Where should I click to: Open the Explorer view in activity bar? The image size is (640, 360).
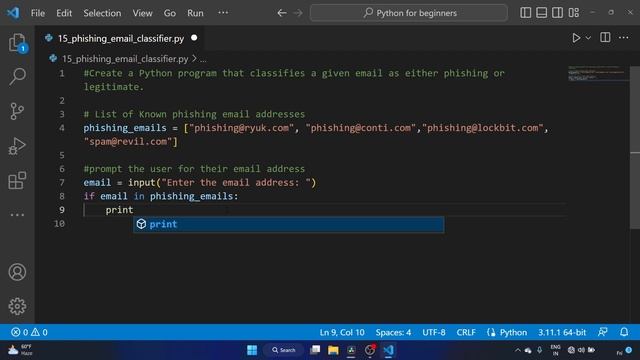(17, 42)
